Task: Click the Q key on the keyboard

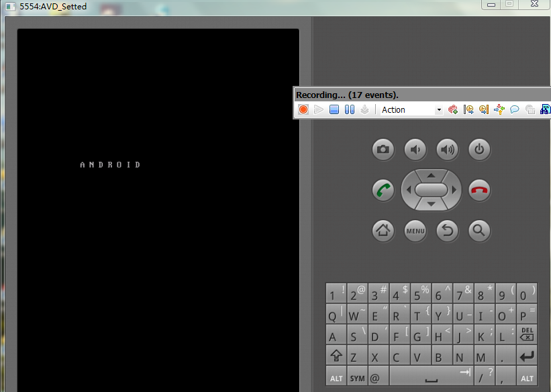Action: [x=336, y=314]
